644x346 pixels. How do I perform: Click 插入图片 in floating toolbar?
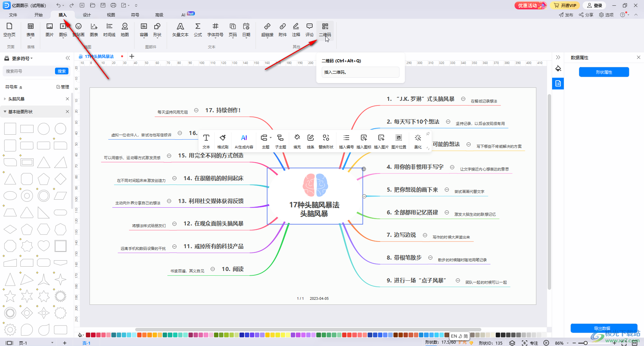coord(381,141)
